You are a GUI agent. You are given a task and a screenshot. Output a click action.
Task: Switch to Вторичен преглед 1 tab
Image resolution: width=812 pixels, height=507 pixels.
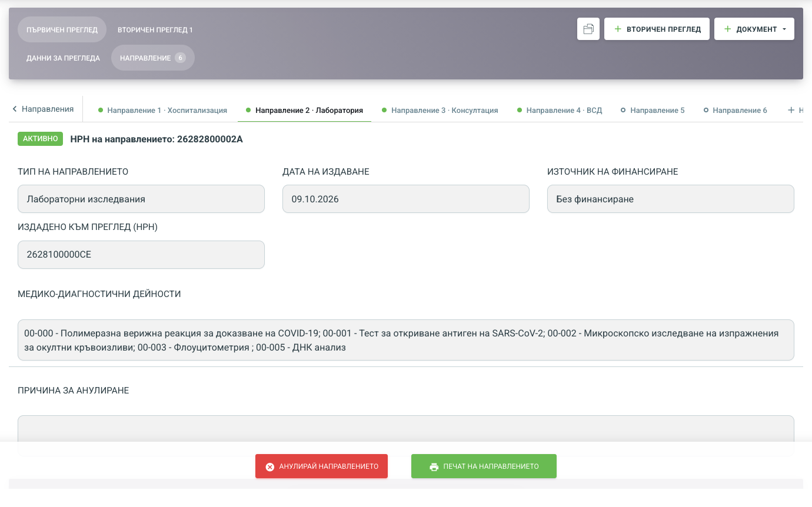tap(155, 29)
